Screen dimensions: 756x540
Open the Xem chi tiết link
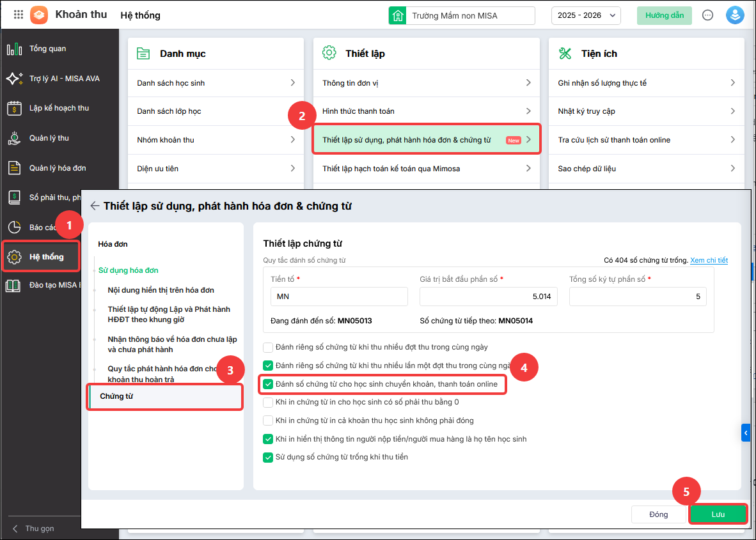pos(709,260)
